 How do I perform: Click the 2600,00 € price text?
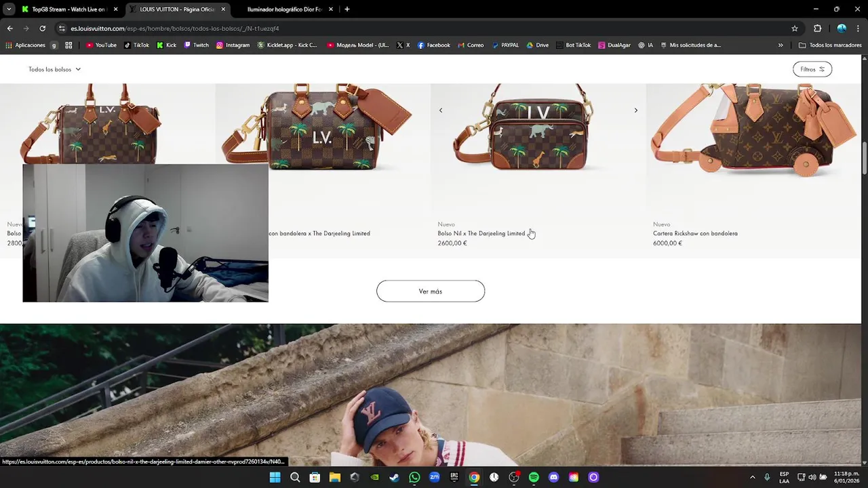tap(452, 243)
